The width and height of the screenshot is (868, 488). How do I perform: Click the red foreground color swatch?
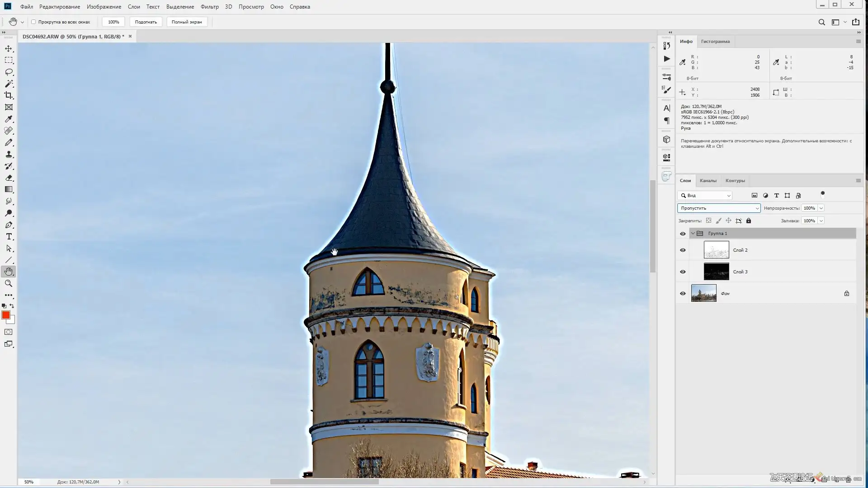tap(6, 315)
